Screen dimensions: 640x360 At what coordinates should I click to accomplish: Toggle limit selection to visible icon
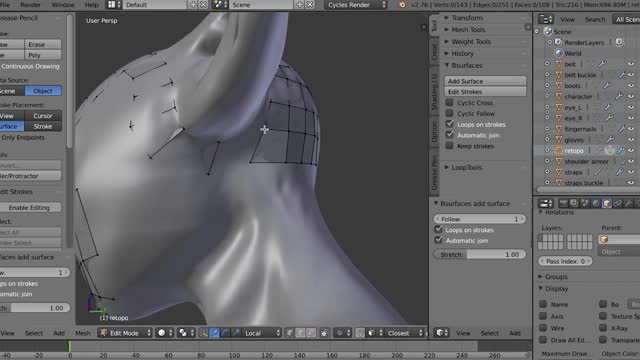point(324,333)
